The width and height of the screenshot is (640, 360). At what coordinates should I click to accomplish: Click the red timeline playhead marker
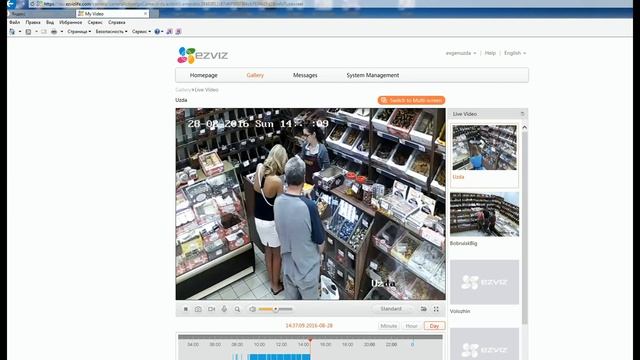(310, 340)
